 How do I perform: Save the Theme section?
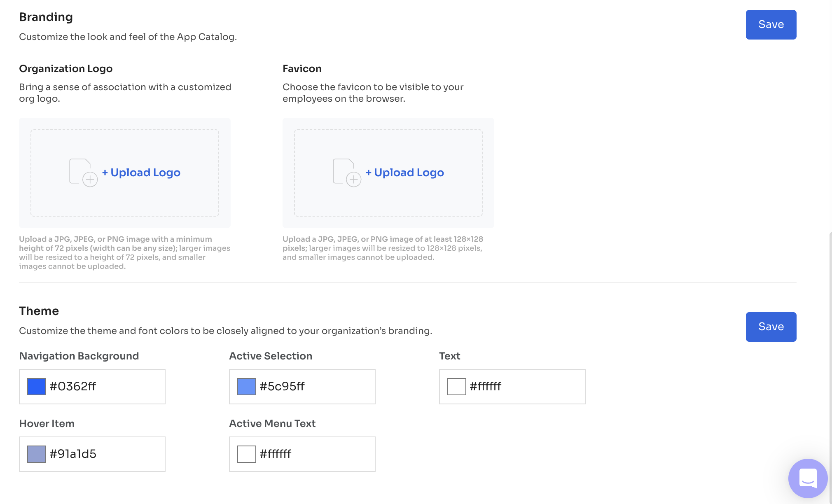(x=771, y=327)
